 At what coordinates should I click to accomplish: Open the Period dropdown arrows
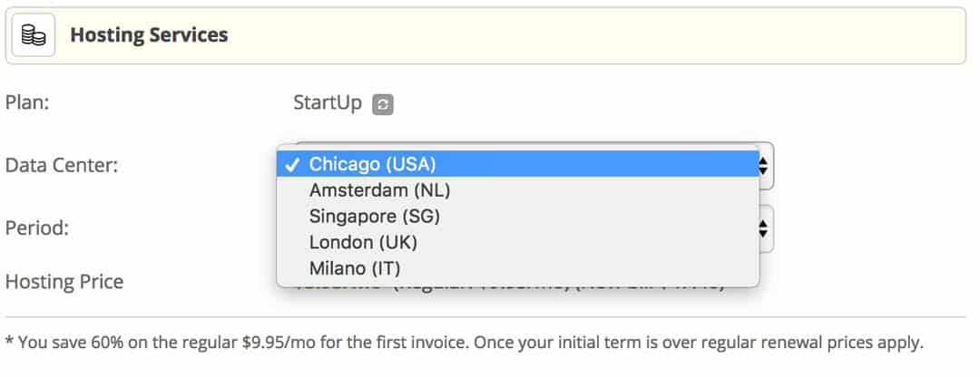[764, 228]
